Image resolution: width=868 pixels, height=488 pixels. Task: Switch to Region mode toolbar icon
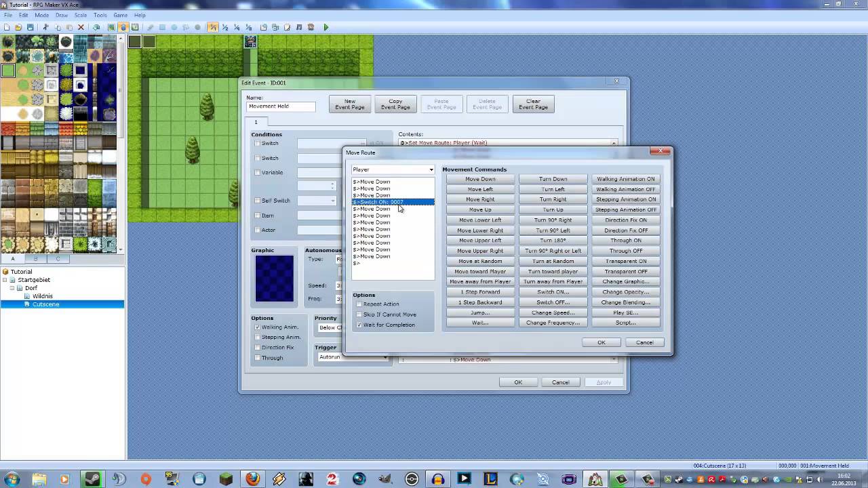[x=135, y=27]
